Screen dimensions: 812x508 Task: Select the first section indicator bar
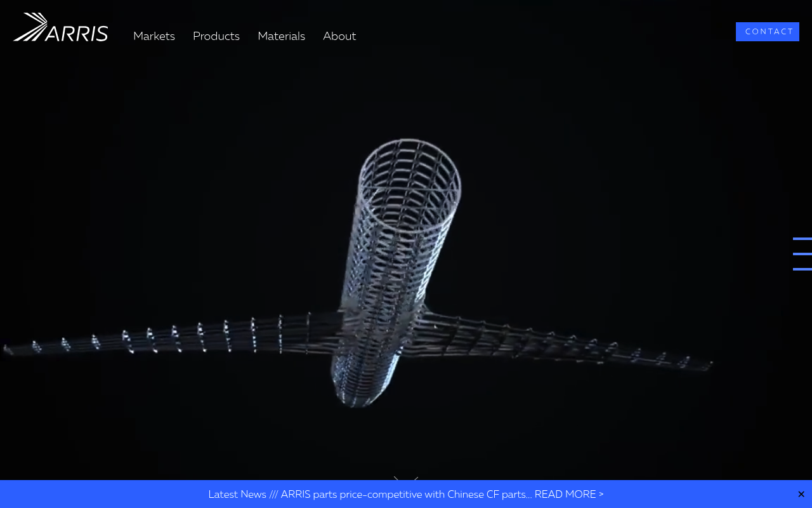click(x=802, y=239)
